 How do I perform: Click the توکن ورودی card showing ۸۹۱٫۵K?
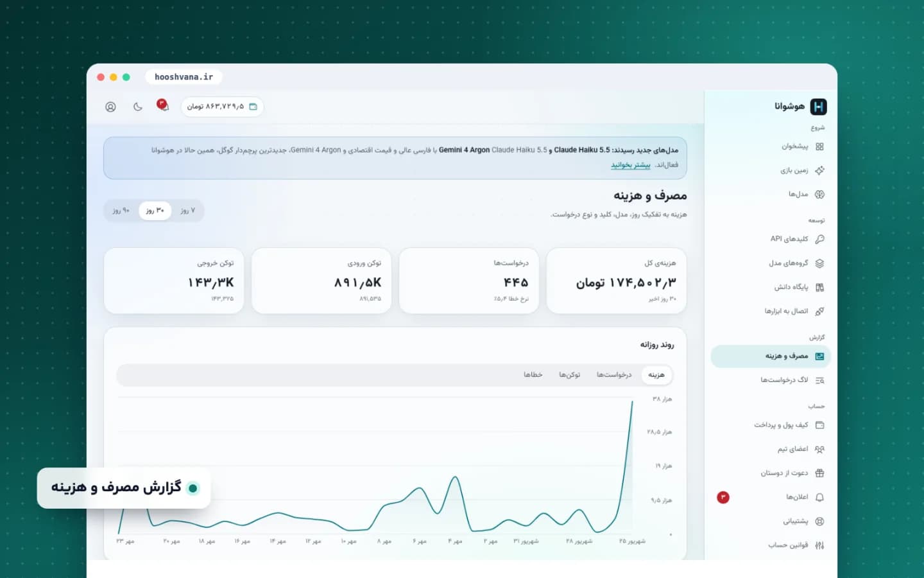(321, 281)
